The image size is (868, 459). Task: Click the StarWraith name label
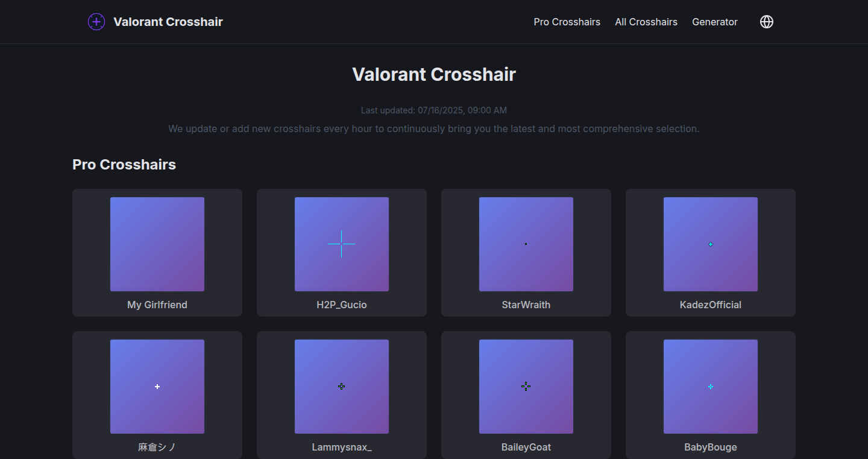click(526, 305)
